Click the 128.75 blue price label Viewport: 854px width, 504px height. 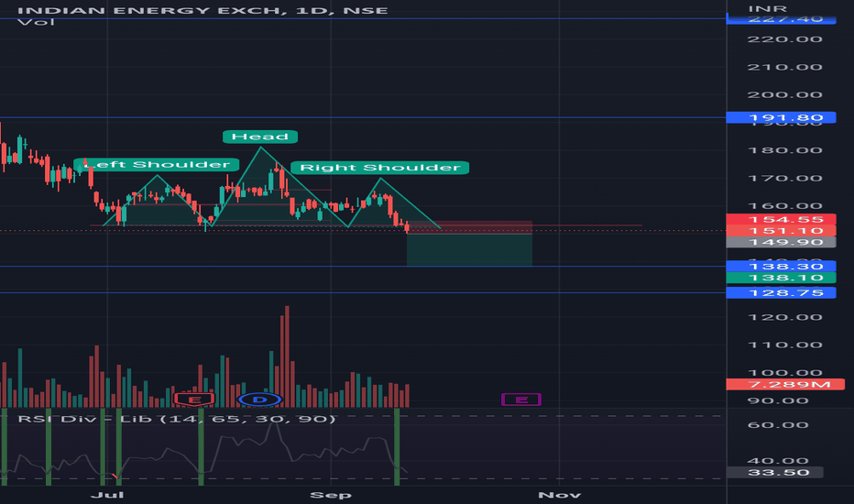[x=781, y=293]
